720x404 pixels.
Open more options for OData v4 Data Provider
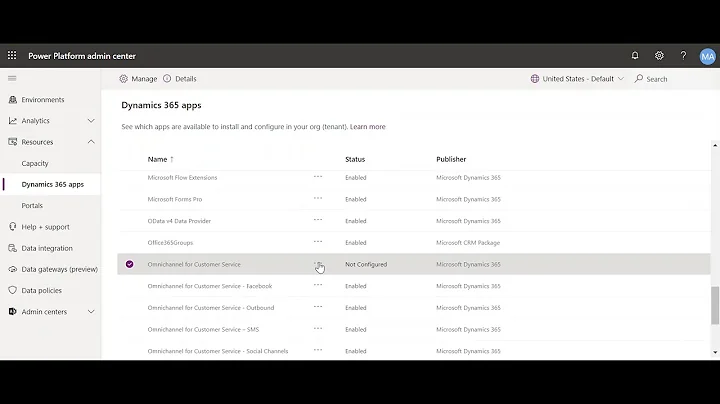click(x=318, y=220)
